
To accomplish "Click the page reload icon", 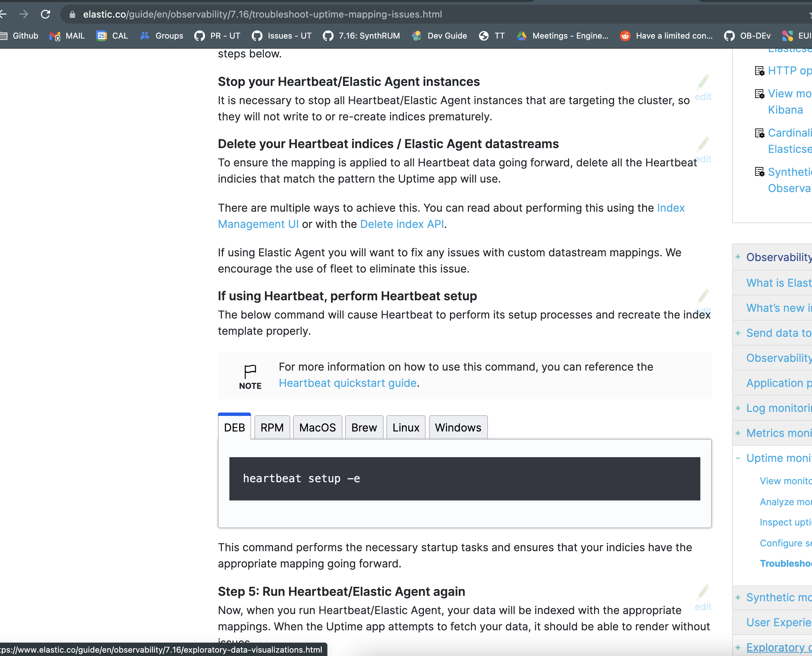I will [45, 14].
